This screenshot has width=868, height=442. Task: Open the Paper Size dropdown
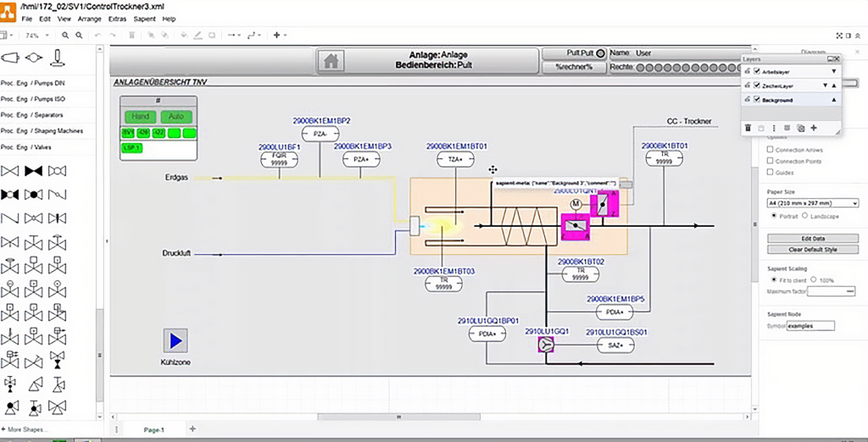[812, 203]
